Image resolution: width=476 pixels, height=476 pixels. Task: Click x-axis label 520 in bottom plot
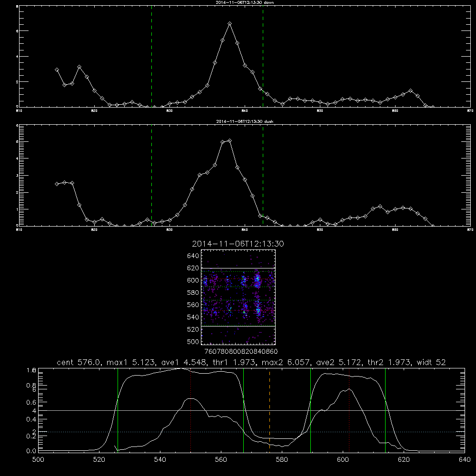click(x=99, y=460)
